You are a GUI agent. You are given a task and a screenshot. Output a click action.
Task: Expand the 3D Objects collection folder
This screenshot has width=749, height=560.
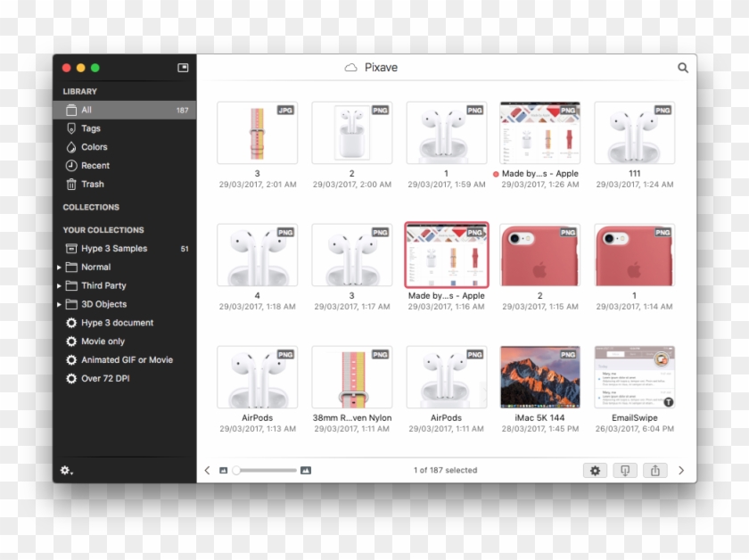tap(60, 305)
